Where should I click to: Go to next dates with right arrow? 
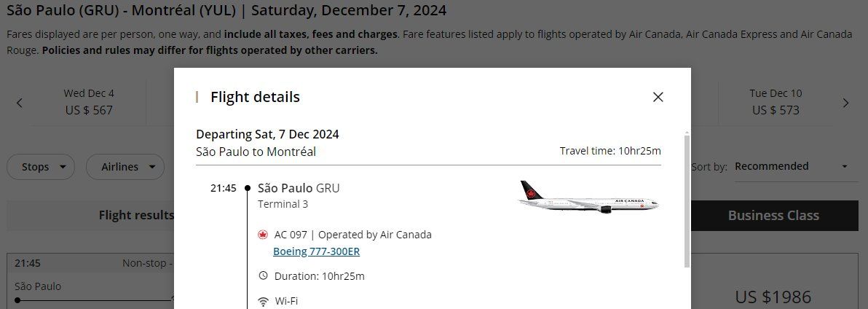845,103
